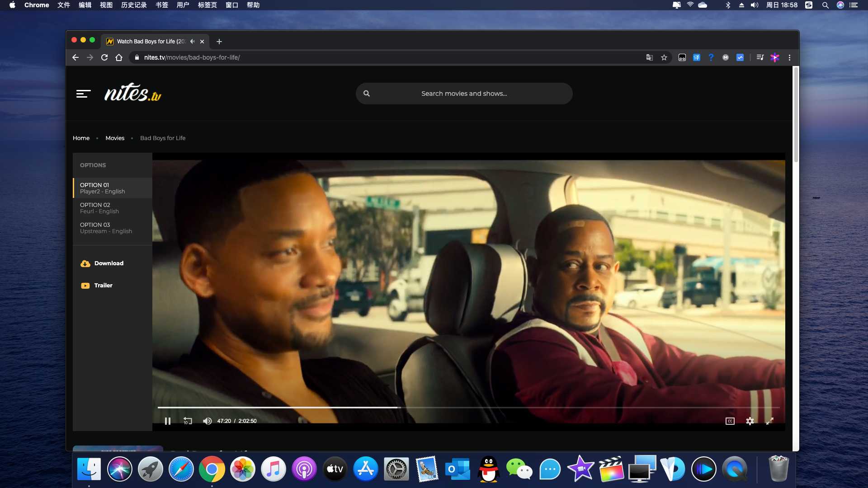Pause the video playback
This screenshot has width=868, height=488.
(168, 421)
